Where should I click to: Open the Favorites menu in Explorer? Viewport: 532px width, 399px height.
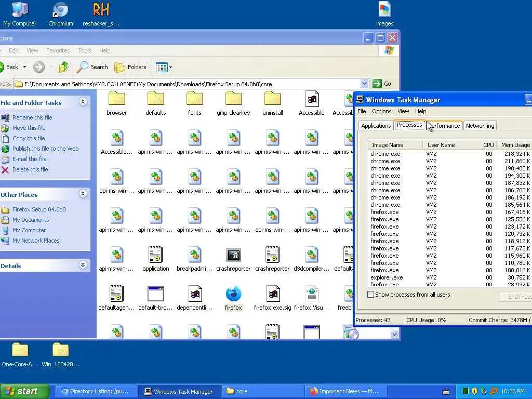[58, 50]
